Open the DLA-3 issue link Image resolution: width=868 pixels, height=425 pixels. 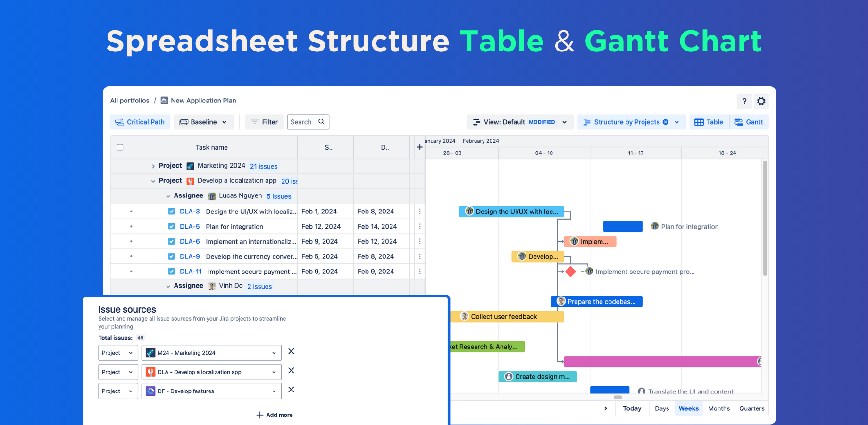coord(190,212)
